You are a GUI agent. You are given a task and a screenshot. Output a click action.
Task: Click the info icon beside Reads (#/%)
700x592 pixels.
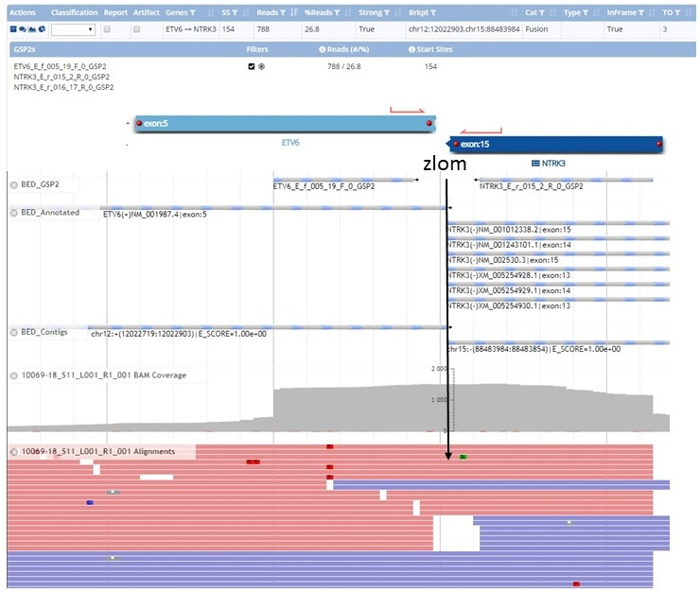323,48
